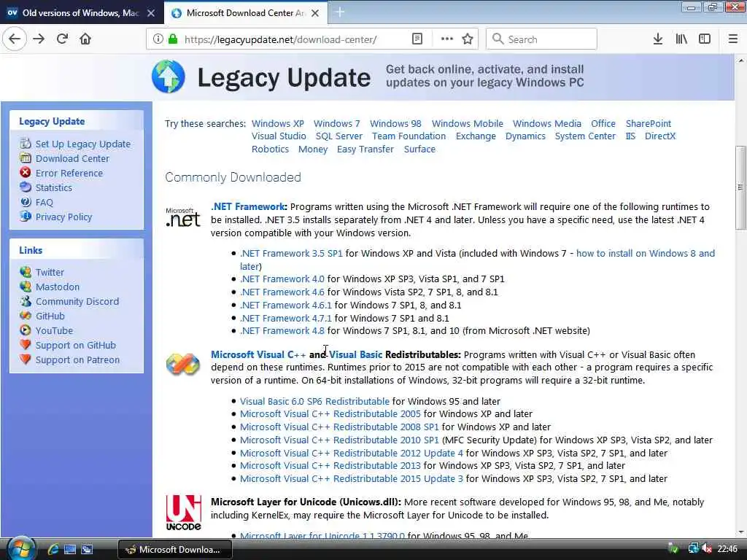Open .NET Framework 4.8 link
The width and height of the screenshot is (747, 560).
pos(282,330)
